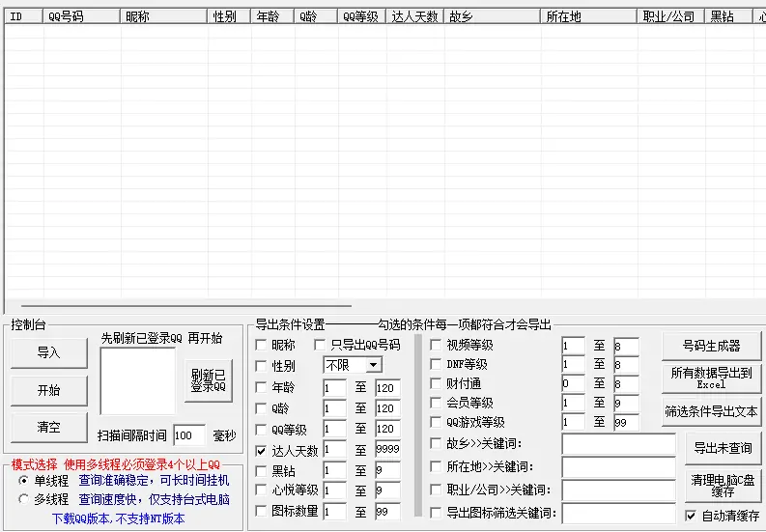Screen dimensions: 766x532
Task: Click the 达人天数 maximum field 9999
Action: point(388,449)
